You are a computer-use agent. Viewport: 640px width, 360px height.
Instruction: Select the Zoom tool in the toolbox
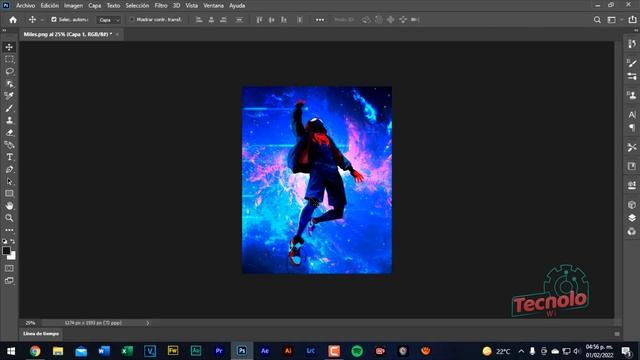point(9,218)
